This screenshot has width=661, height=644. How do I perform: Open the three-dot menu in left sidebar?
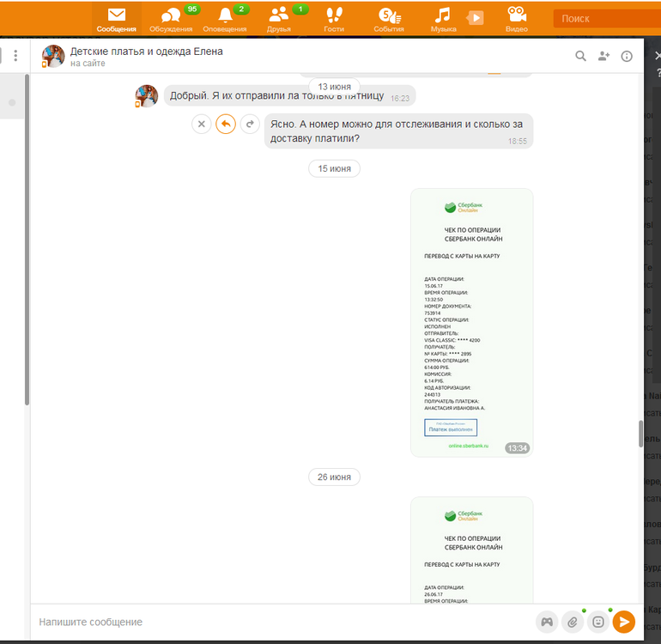tap(15, 56)
